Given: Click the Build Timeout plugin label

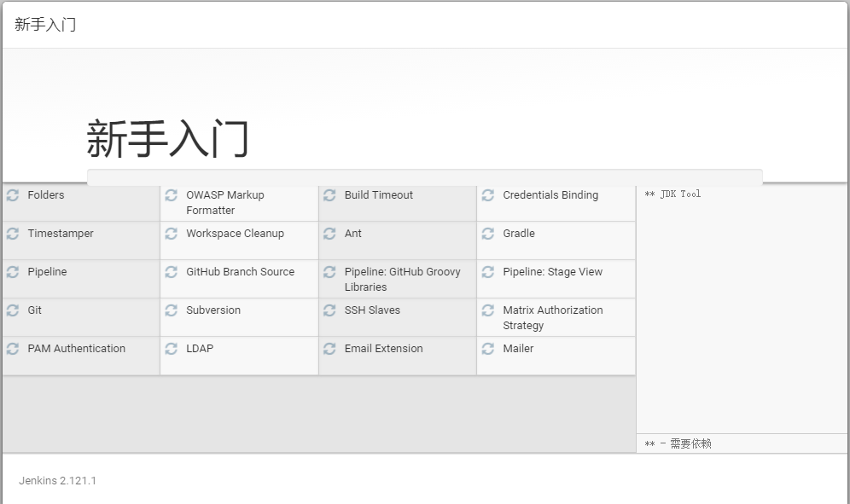Looking at the screenshot, I should click(x=378, y=195).
